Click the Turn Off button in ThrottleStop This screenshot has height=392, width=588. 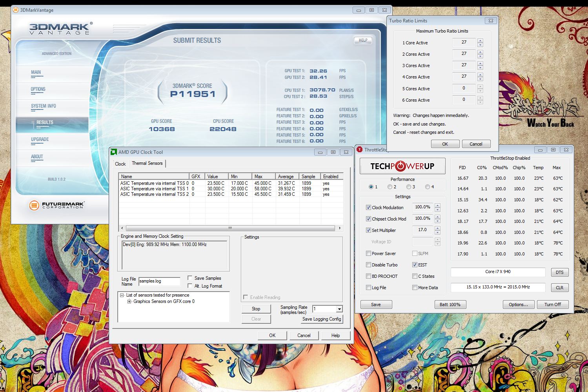tap(552, 304)
